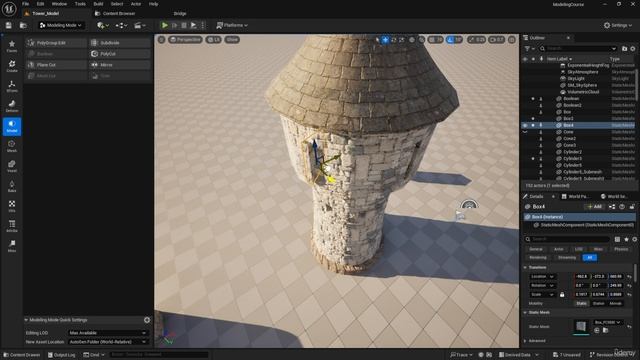Filter Details by the Rendering category
Screen dimensions: 640x360
click(538, 258)
